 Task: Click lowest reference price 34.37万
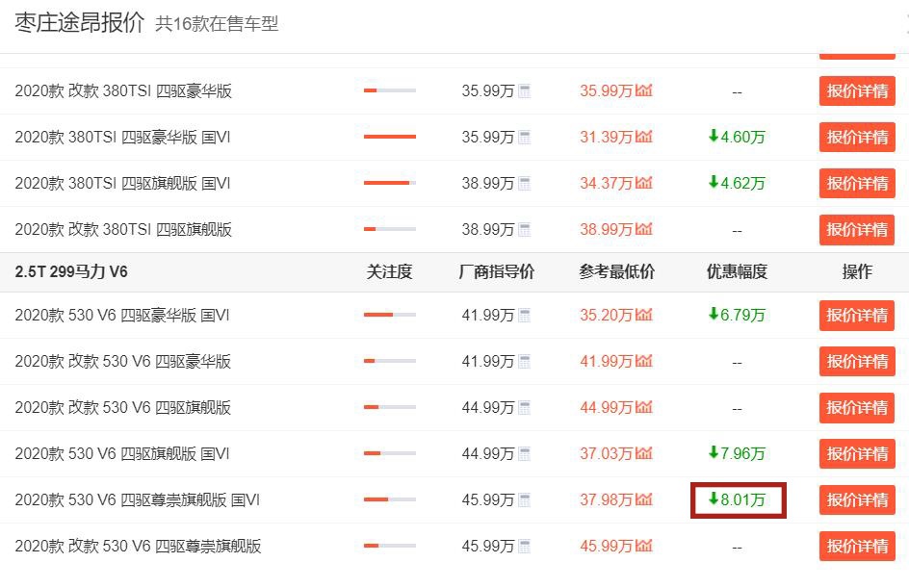click(x=607, y=184)
